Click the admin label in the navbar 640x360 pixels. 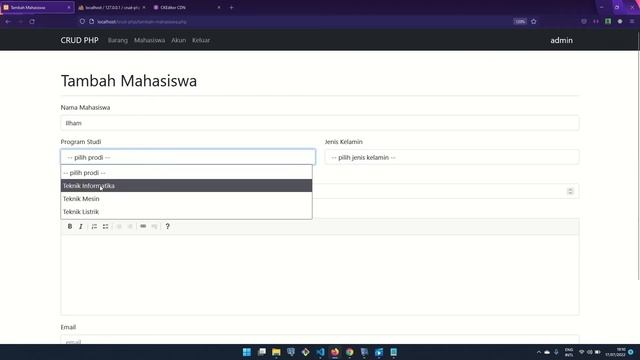(x=561, y=40)
